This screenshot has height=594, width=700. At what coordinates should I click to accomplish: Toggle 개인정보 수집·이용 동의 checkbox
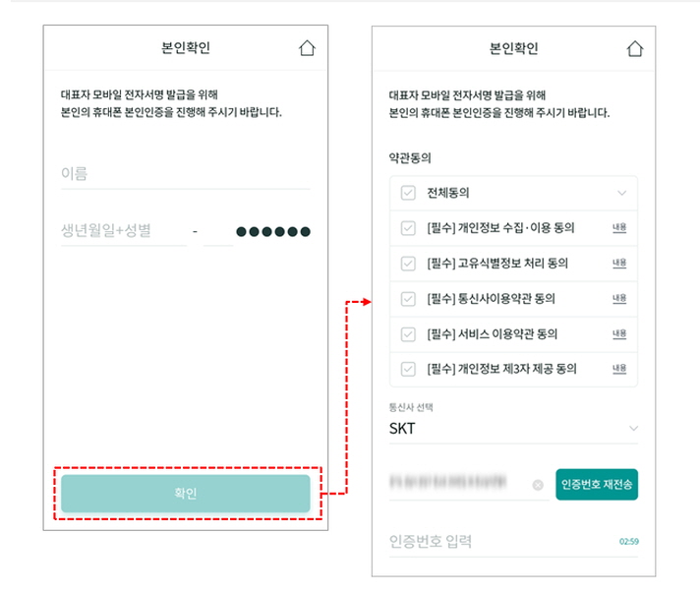tap(408, 228)
